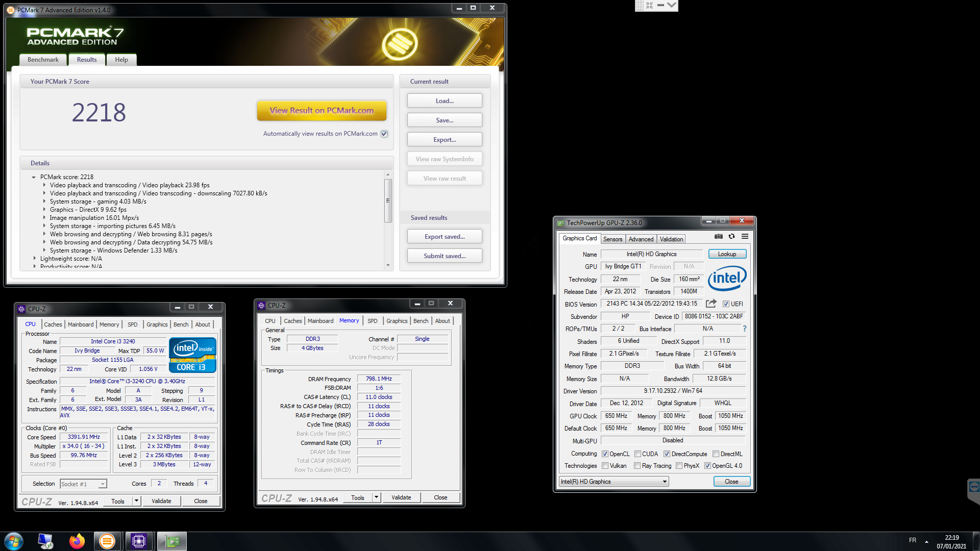Toggle the CUDA checkbox
980x551 pixels.
click(x=638, y=454)
